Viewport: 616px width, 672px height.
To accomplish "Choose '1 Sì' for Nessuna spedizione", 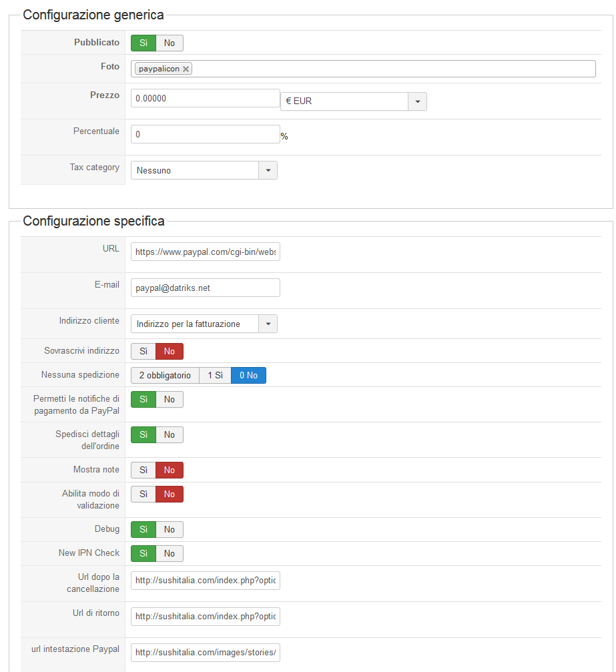I will 215,376.
